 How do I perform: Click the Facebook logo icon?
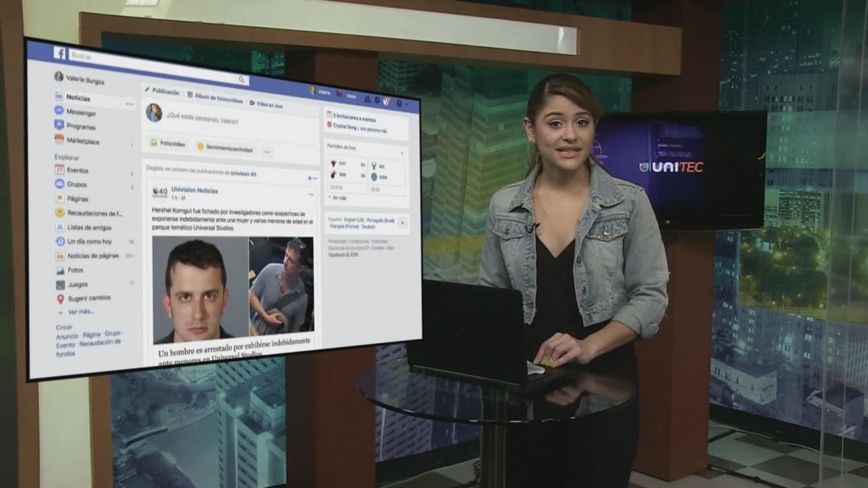click(x=60, y=53)
